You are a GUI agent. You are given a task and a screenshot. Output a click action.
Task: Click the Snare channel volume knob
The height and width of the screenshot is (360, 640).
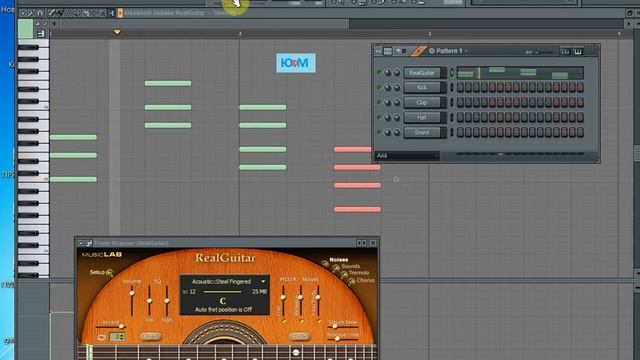(397, 132)
